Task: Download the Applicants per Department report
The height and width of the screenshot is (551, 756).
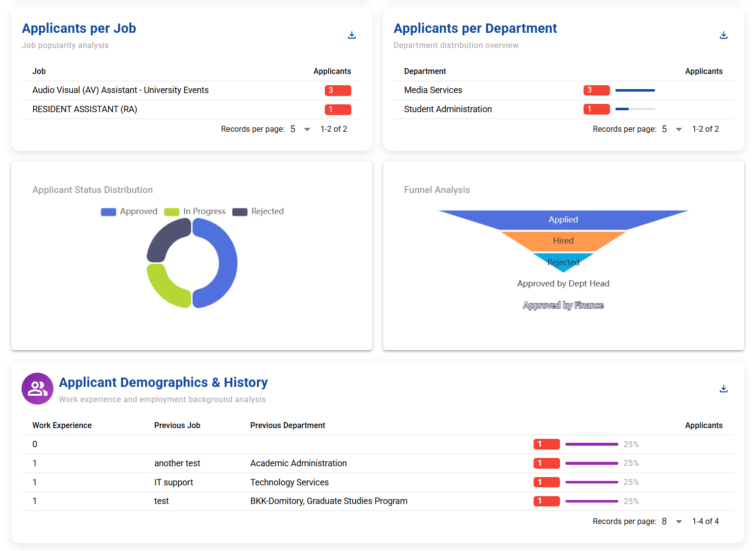Action: [x=723, y=35]
